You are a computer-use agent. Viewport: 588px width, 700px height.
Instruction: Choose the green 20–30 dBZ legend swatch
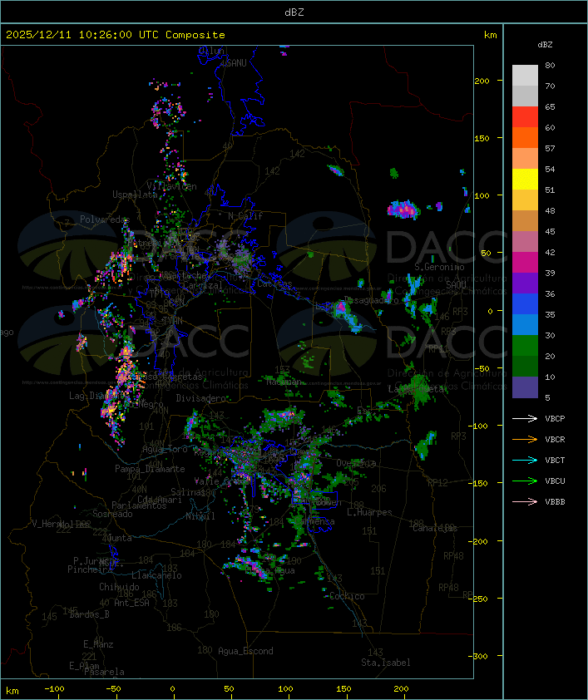click(525, 346)
